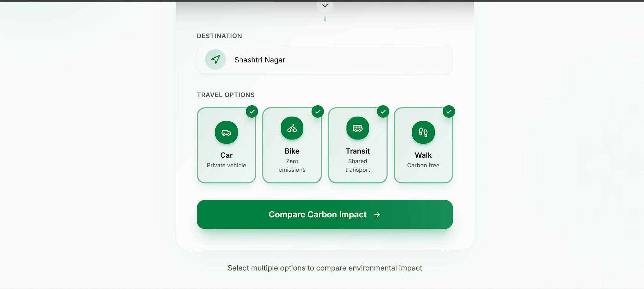
Task: Click the "Private vehicle" text
Action: pyautogui.click(x=226, y=165)
